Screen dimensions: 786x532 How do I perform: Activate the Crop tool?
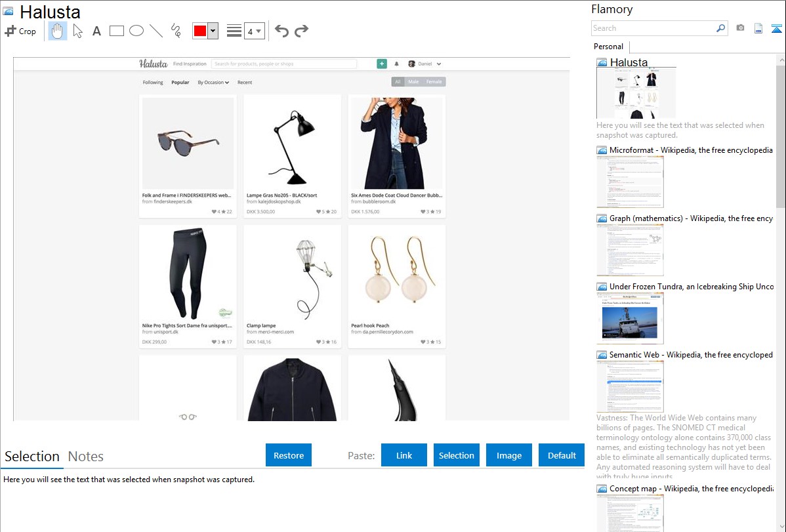point(20,31)
